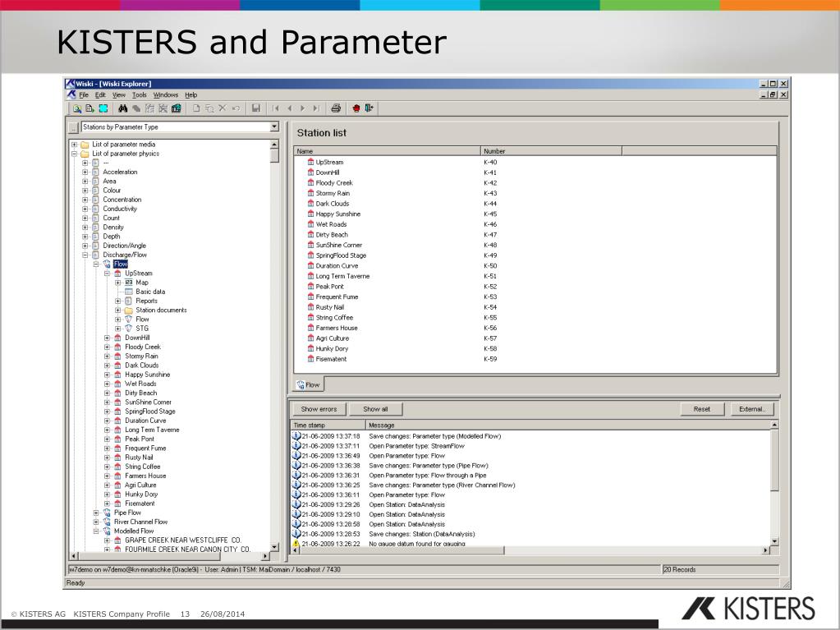The image size is (840, 630).
Task: Click the tree panel down scroll arrow
Action: click(x=275, y=547)
